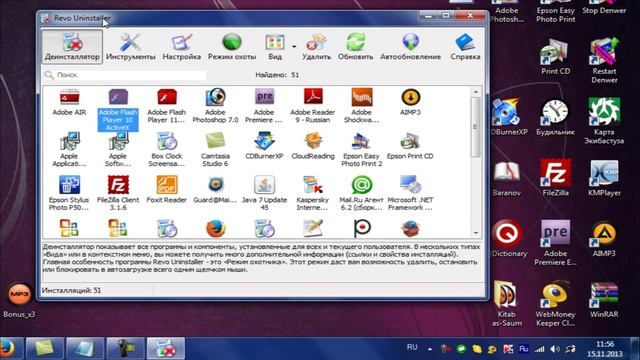Image resolution: width=640 pixels, height=360 pixels.
Task: Click the Удалить uninstall button
Action: tap(316, 47)
